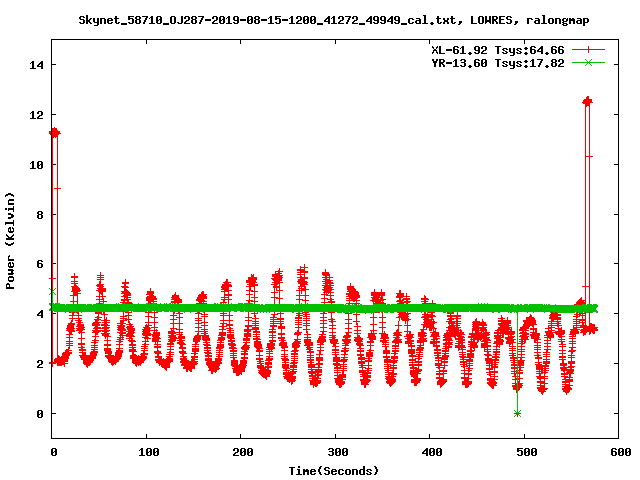Click the Power (Kelvin) y-axis label
The height and width of the screenshot is (480, 640).
[10, 241]
